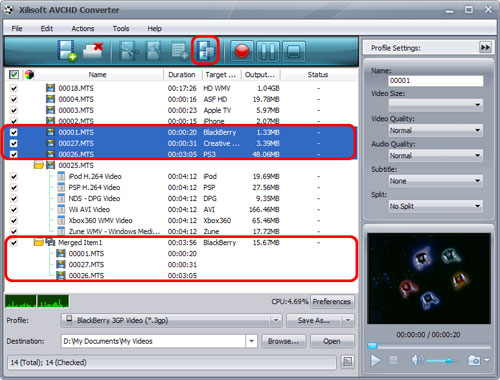The height and width of the screenshot is (380, 500).
Task: Click the file icon of 00018.MTS
Action: [50, 88]
